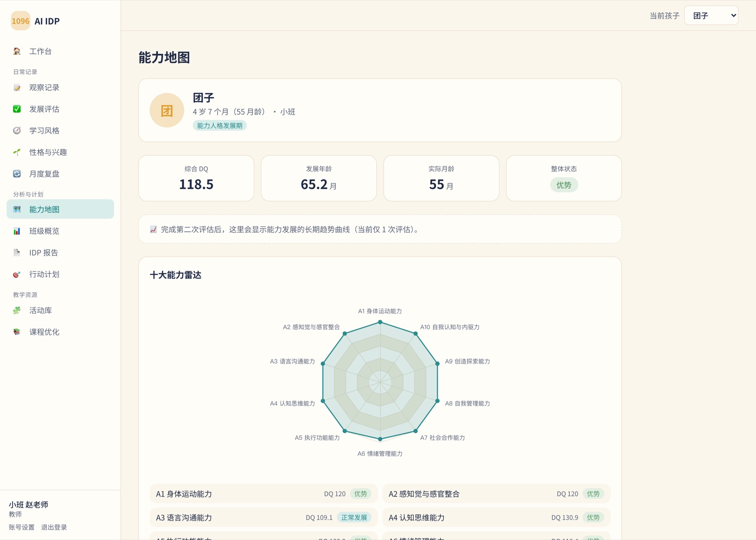Click the 优势 badge on A1 row

[x=361, y=494]
